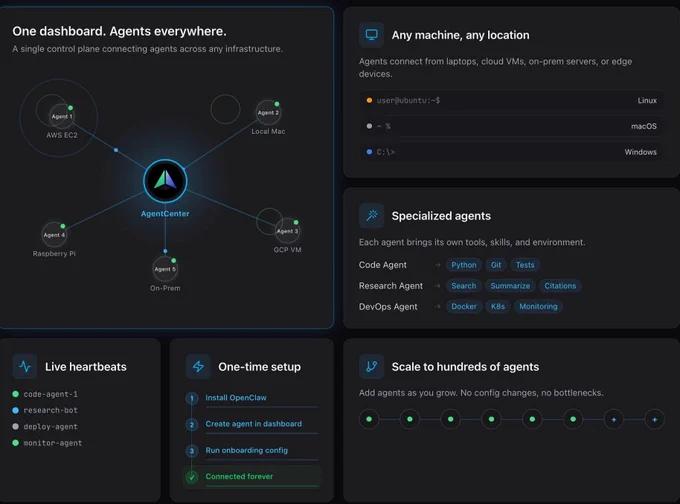680x504 pixels.
Task: Click the On-Prem label
Action: [x=165, y=288]
